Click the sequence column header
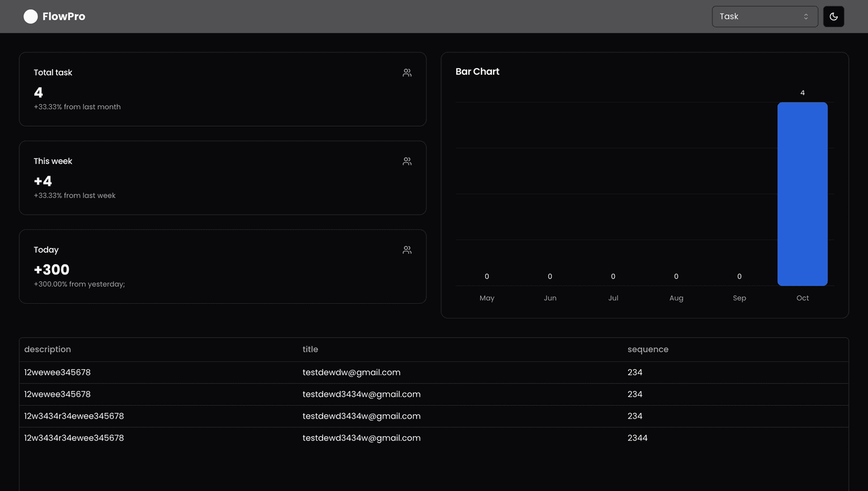 click(x=648, y=349)
